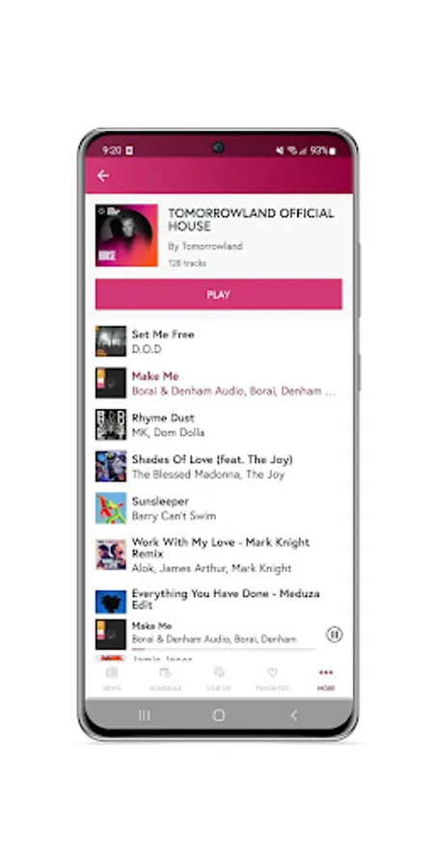
Task: Select the highlighted Make Me track in the list
Action: point(219,383)
